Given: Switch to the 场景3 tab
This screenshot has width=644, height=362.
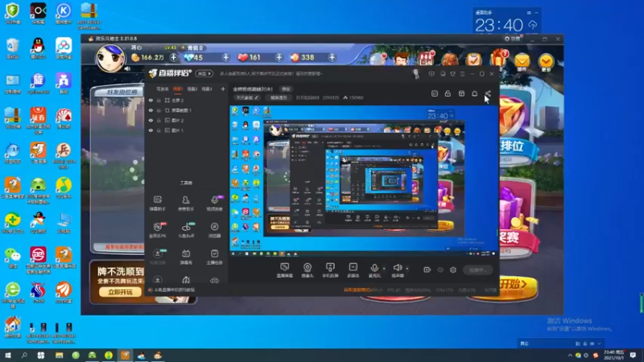Looking at the screenshot, I should pos(207,89).
